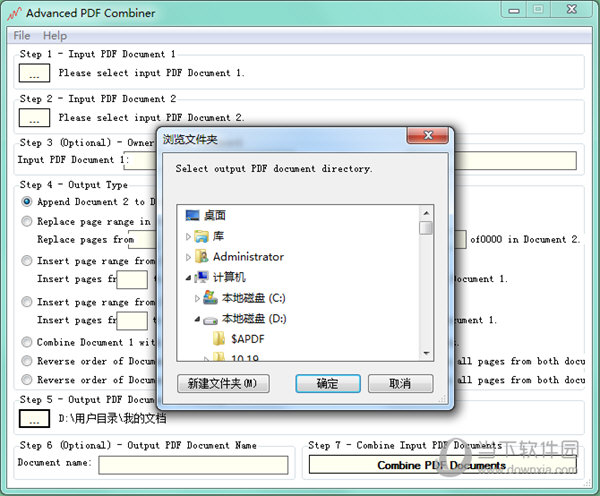600x496 pixels.
Task: Minimize the Advanced PDF Combiner window
Action: 514,10
